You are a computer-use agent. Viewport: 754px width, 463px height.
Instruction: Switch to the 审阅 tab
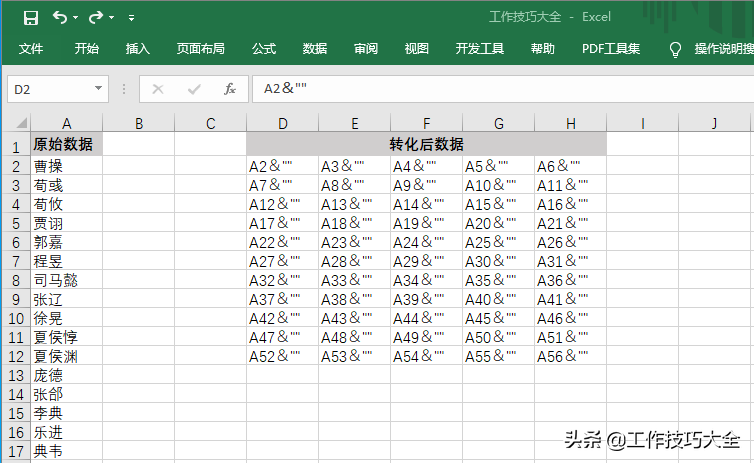click(366, 49)
